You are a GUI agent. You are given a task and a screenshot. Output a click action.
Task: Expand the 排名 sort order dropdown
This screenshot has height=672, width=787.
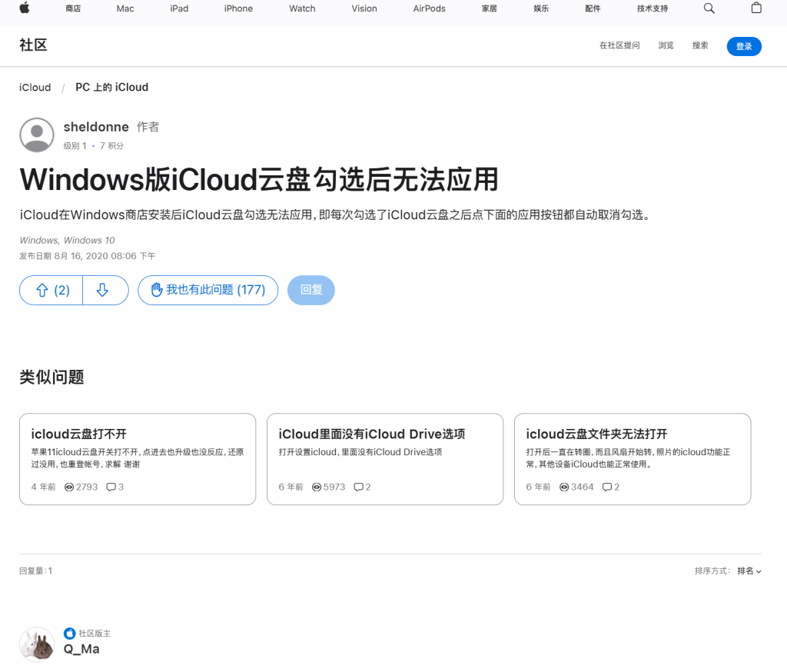(x=749, y=571)
